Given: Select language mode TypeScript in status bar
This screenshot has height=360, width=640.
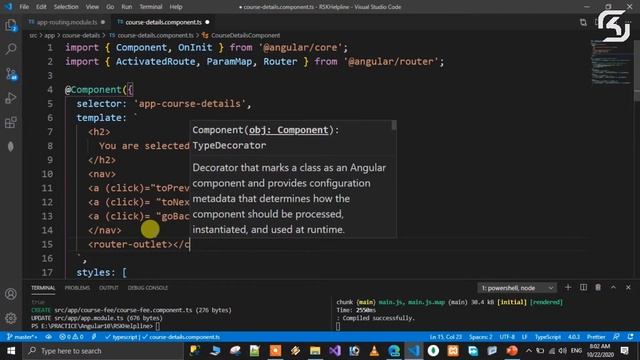Looking at the screenshot, I should (547, 337).
